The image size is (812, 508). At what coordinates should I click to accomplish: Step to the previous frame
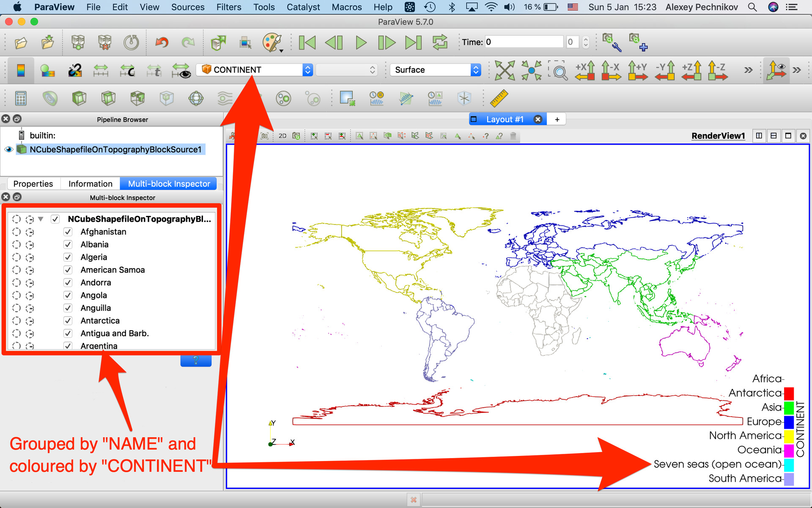coord(334,42)
